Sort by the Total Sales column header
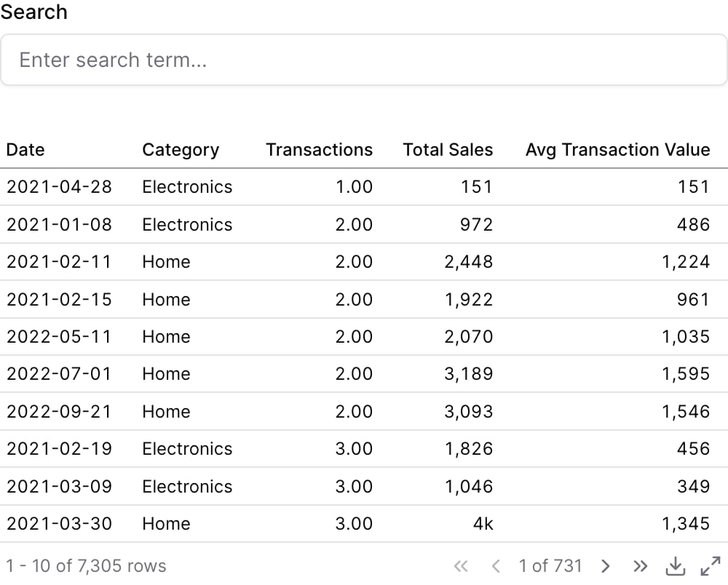 pos(448,150)
